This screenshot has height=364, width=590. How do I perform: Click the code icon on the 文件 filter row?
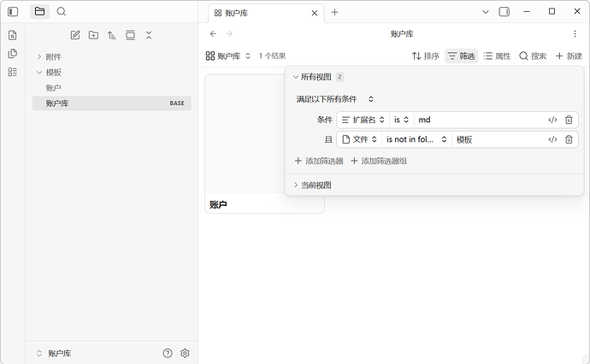coord(552,139)
